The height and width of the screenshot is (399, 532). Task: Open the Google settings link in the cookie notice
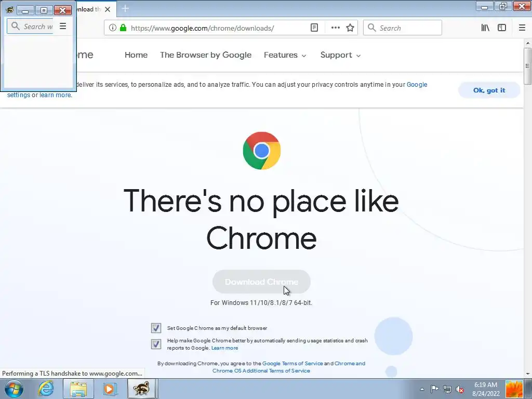(417, 85)
